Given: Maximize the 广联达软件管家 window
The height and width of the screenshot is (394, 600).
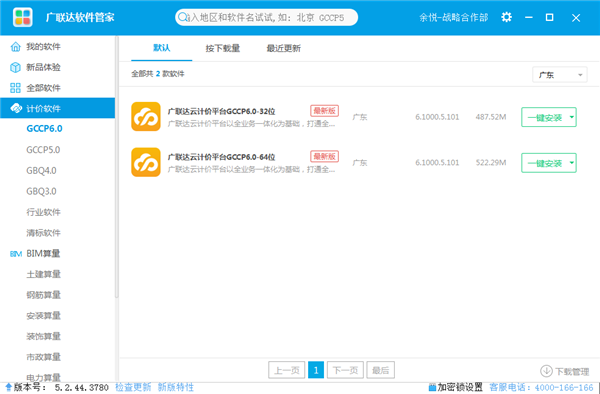Looking at the screenshot, I should (x=549, y=17).
